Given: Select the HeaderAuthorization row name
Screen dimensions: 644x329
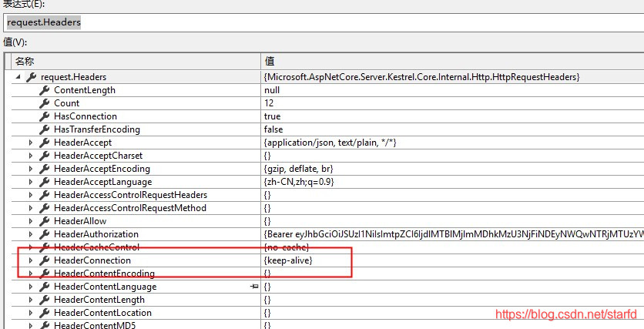Looking at the screenshot, I should click(96, 234).
